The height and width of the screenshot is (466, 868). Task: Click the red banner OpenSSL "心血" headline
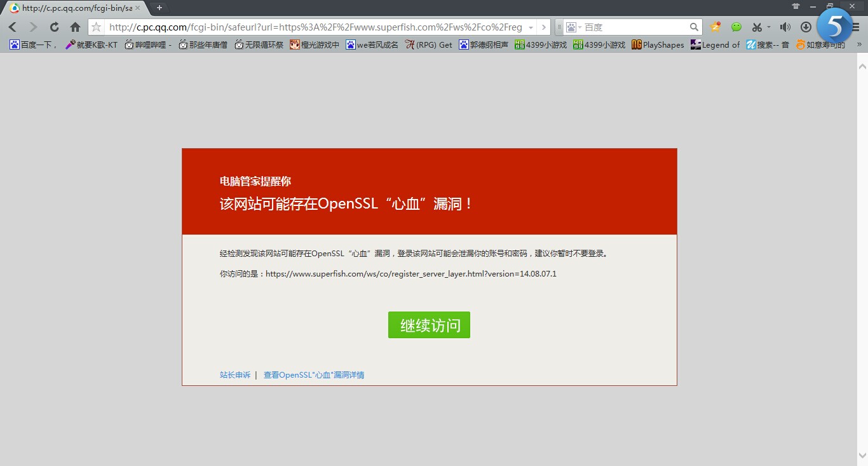(346, 204)
